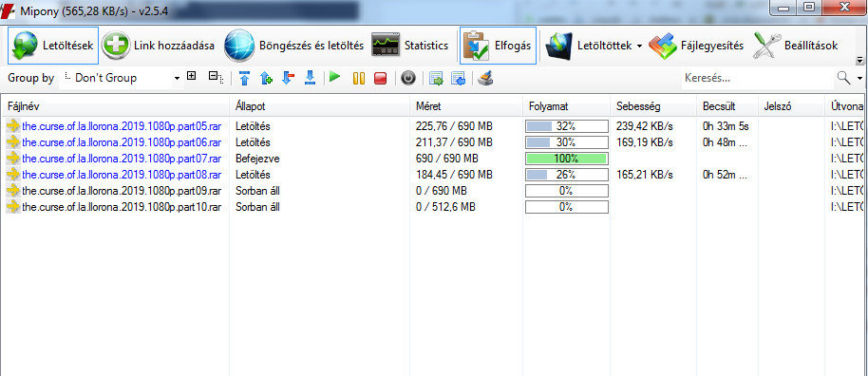Sort by Fájlnév column header
Viewport: 868px width, 376px height.
pos(115,105)
